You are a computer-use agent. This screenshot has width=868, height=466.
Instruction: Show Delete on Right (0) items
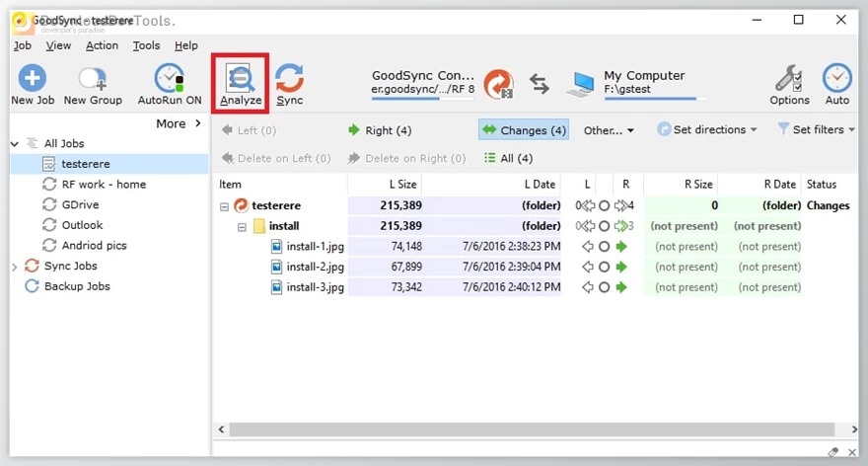pyautogui.click(x=406, y=159)
